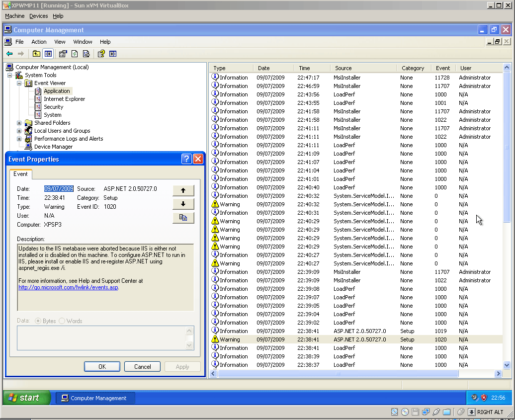
Task: Open the VirtualBox Machine menu
Action: (15, 16)
